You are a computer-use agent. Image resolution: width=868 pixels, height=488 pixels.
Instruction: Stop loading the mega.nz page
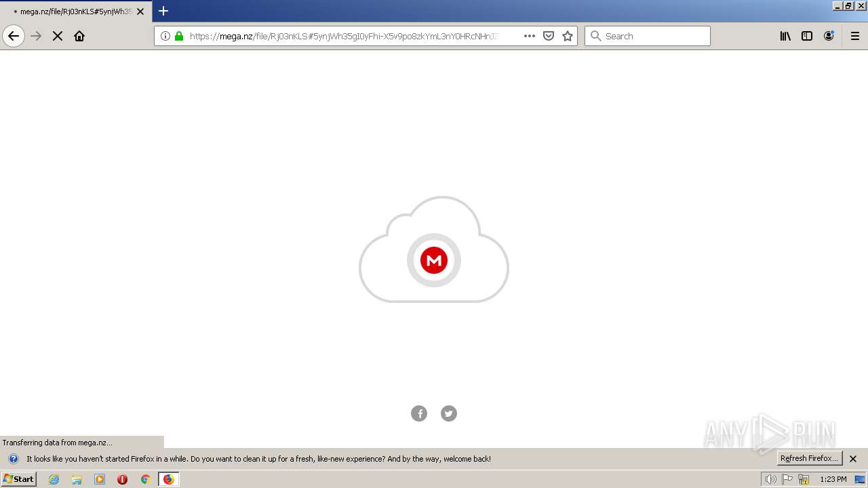pyautogui.click(x=58, y=36)
